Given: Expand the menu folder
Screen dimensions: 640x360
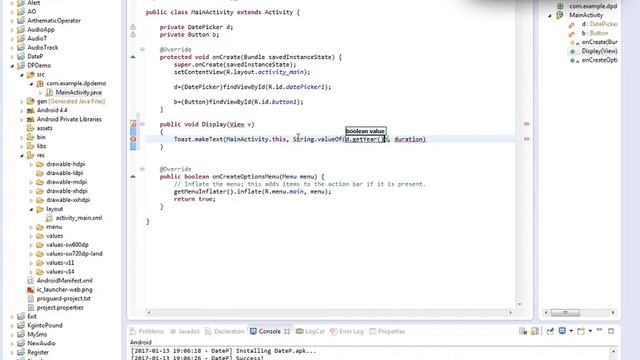Looking at the screenshot, I should tap(31, 227).
